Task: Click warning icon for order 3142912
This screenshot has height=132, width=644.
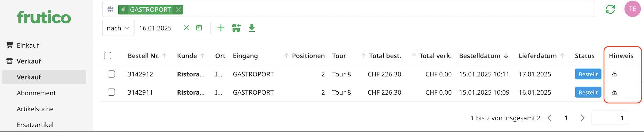Action: (614, 74)
